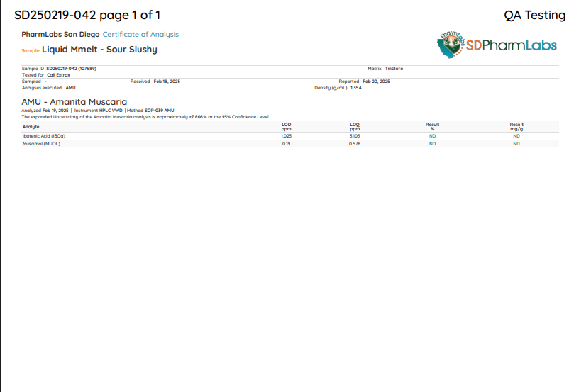This screenshot has height=392, width=569.
Task: Click the "Analyte" column header
Action: [31, 127]
